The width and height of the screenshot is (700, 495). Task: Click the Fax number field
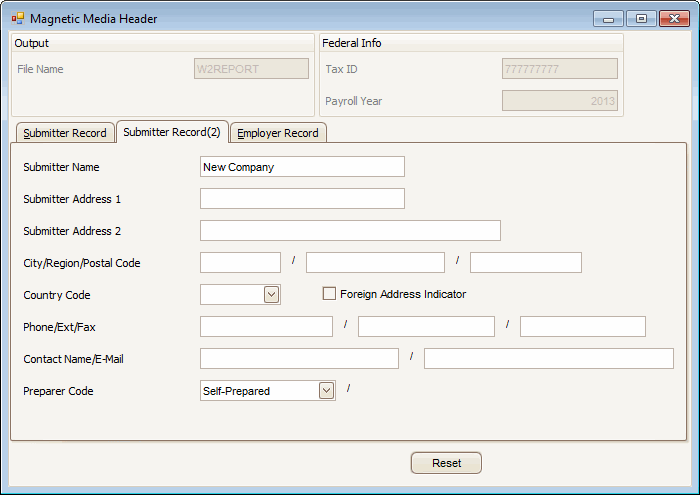582,327
